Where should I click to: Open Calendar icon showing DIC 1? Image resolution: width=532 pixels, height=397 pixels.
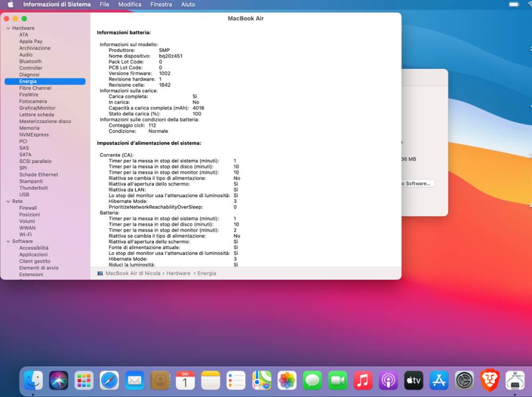point(185,380)
